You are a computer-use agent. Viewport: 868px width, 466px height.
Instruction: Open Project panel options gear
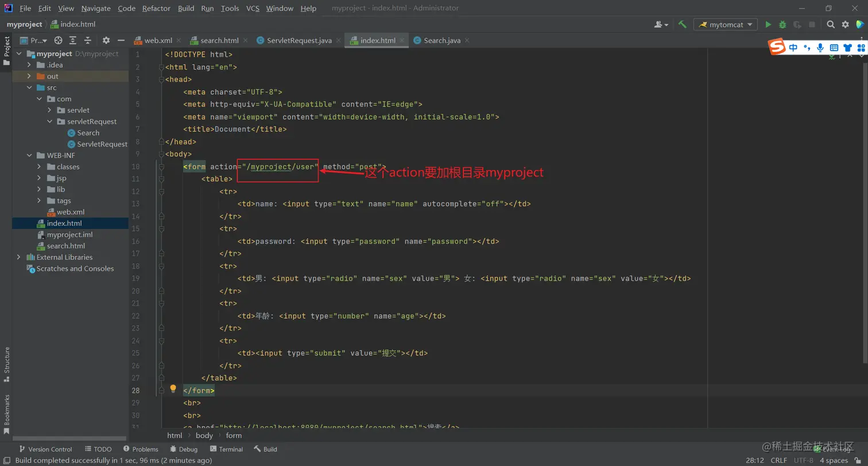pos(106,40)
